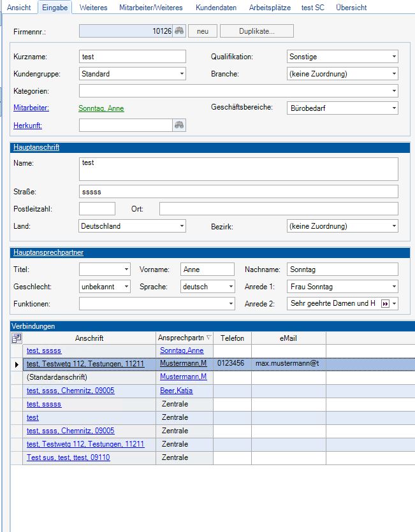The width and height of the screenshot is (415, 532).
Task: Click the binoculars icon in Herkunft field
Action: coord(179,126)
